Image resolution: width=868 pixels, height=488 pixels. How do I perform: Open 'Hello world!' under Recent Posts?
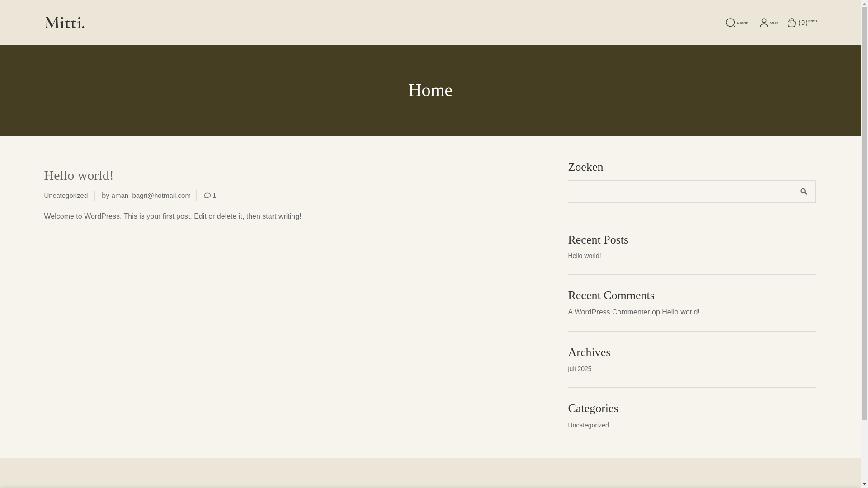click(x=584, y=256)
